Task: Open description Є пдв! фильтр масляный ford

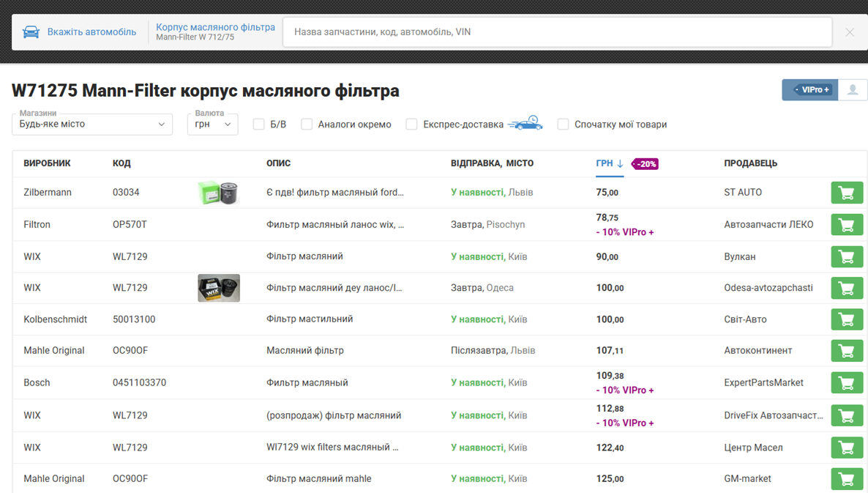Action: point(335,192)
